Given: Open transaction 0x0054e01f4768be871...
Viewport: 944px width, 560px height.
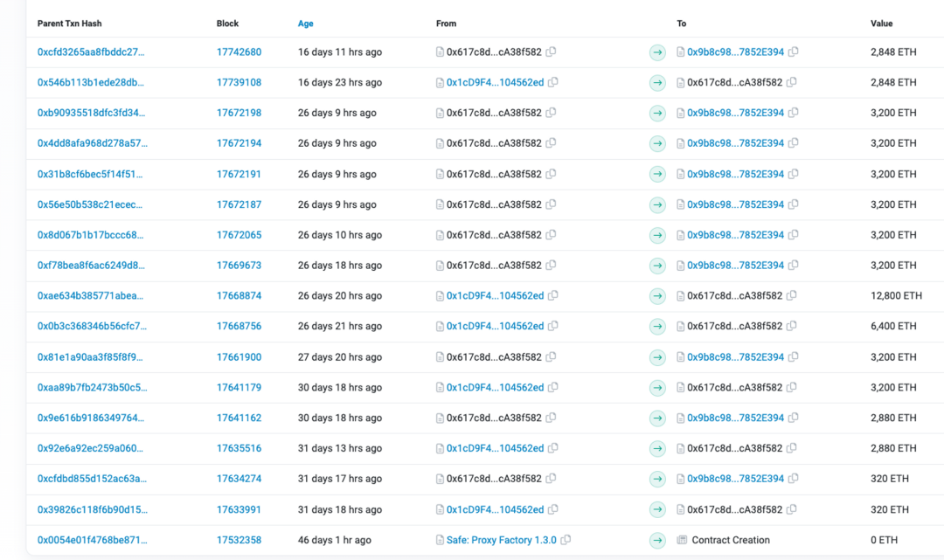Looking at the screenshot, I should click(x=92, y=540).
